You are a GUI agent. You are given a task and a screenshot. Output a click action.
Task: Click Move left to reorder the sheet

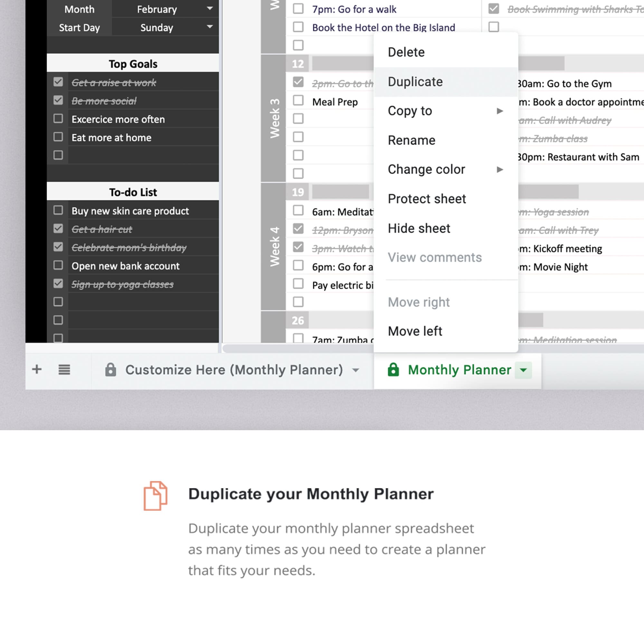(415, 331)
